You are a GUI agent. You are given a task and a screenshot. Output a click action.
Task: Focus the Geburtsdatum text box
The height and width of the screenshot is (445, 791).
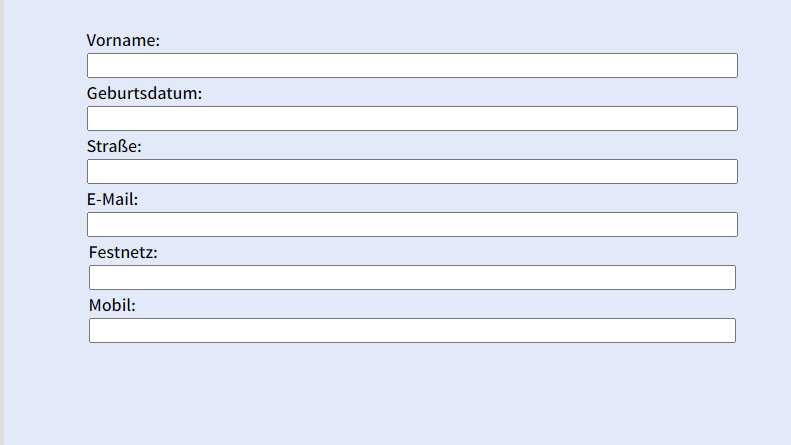(x=412, y=119)
